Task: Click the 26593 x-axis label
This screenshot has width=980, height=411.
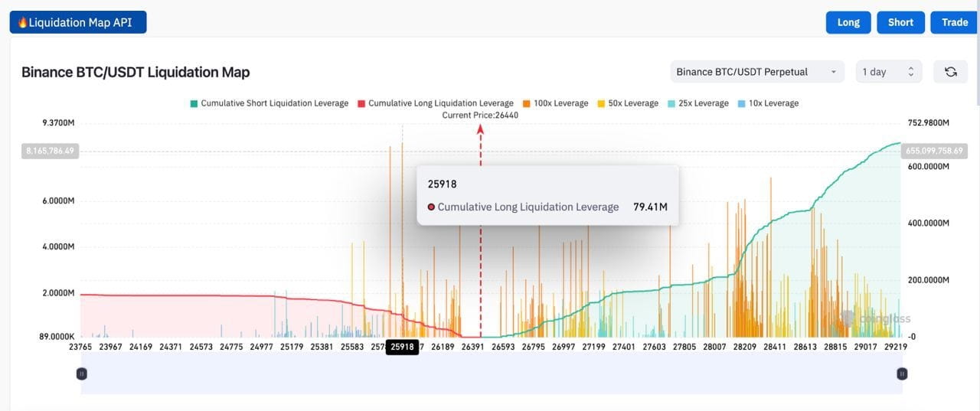Action: point(503,347)
